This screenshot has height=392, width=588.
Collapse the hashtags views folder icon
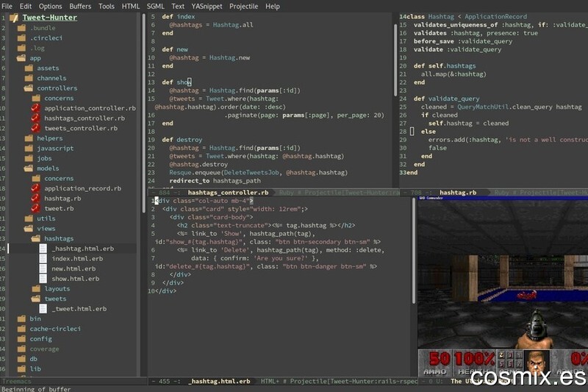(36, 238)
